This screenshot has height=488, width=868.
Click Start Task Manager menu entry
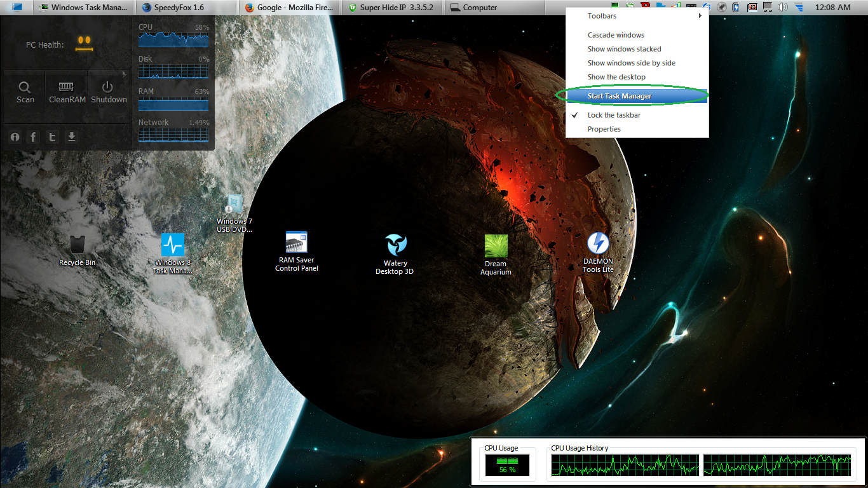(x=637, y=96)
